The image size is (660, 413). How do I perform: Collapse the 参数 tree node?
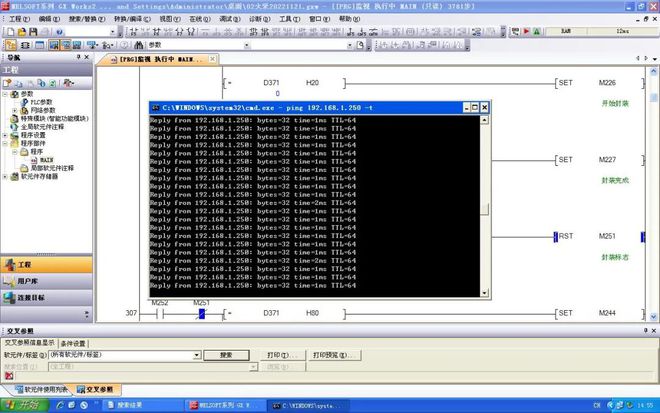[x=5, y=94]
